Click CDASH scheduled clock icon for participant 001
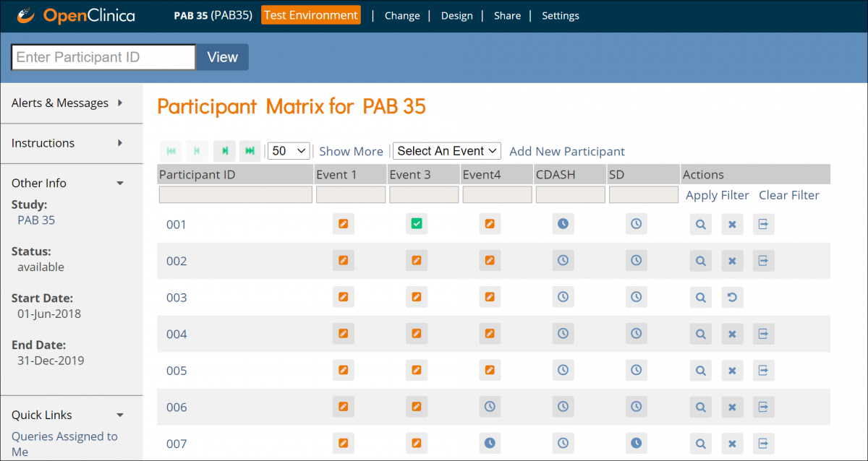The height and width of the screenshot is (461, 868). click(x=563, y=224)
